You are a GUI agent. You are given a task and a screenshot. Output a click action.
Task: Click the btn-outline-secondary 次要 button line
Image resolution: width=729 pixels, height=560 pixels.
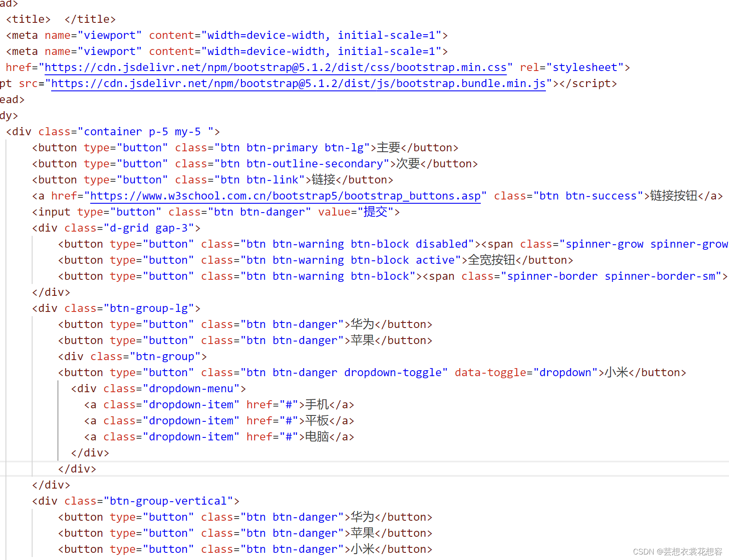point(255,164)
